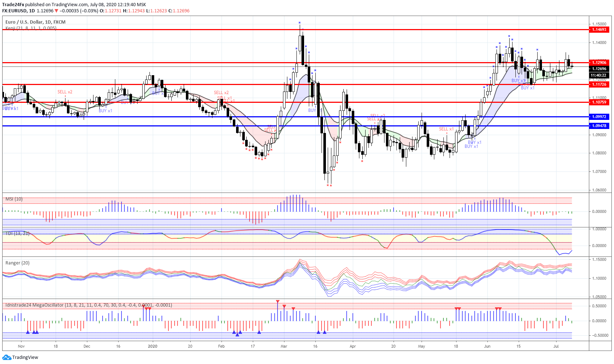Select the Jul date label on time axis
This screenshot has width=614, height=364.
(556, 346)
